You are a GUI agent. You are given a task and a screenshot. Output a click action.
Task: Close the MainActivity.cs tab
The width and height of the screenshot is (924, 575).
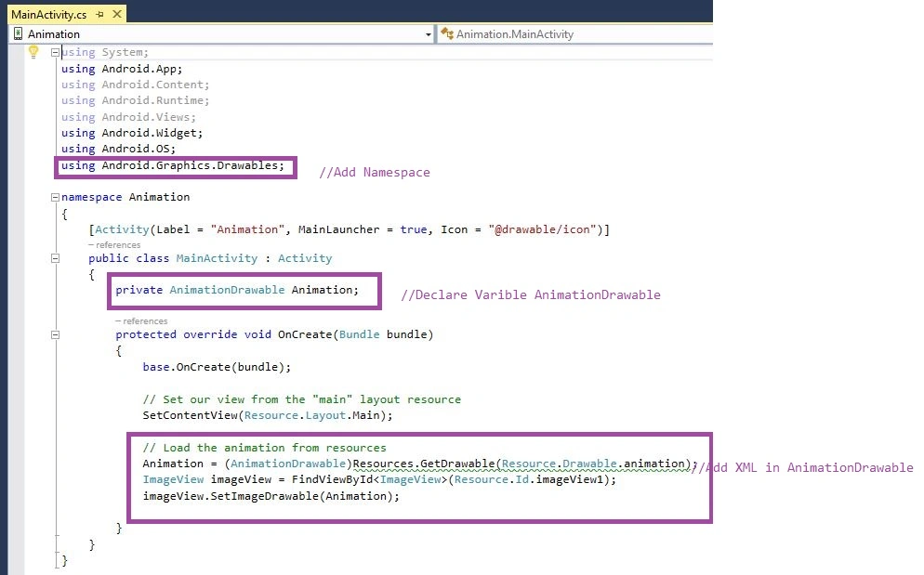[117, 14]
